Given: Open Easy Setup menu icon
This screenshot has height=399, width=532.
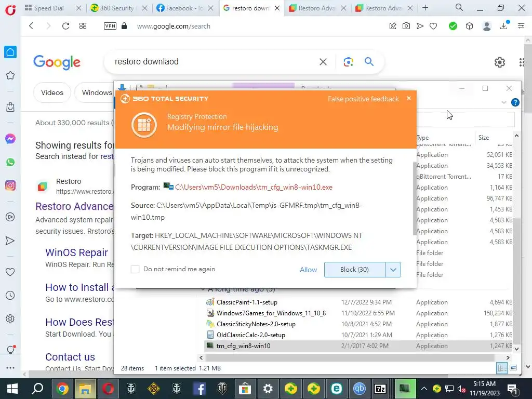Looking at the screenshot, I should [x=521, y=26].
